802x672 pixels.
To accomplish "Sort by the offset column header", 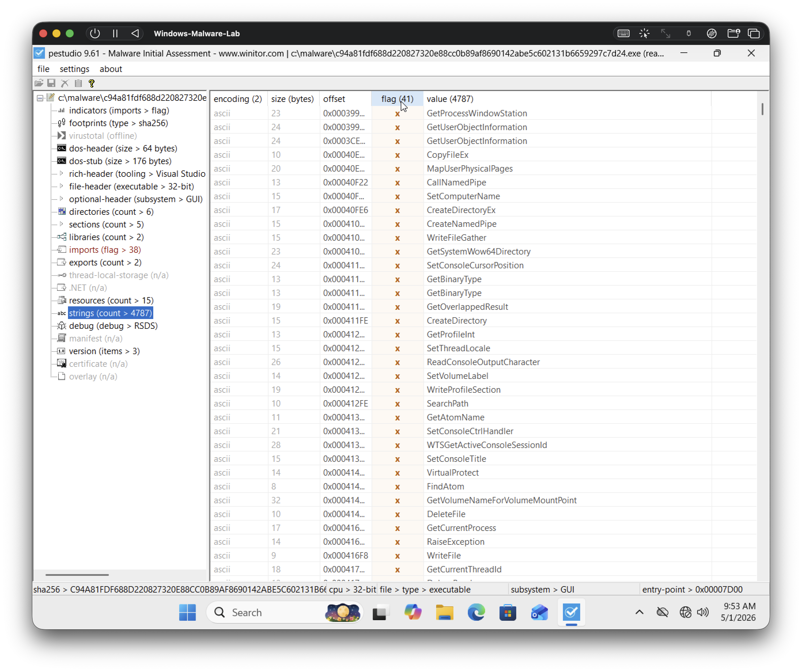I will click(x=345, y=99).
